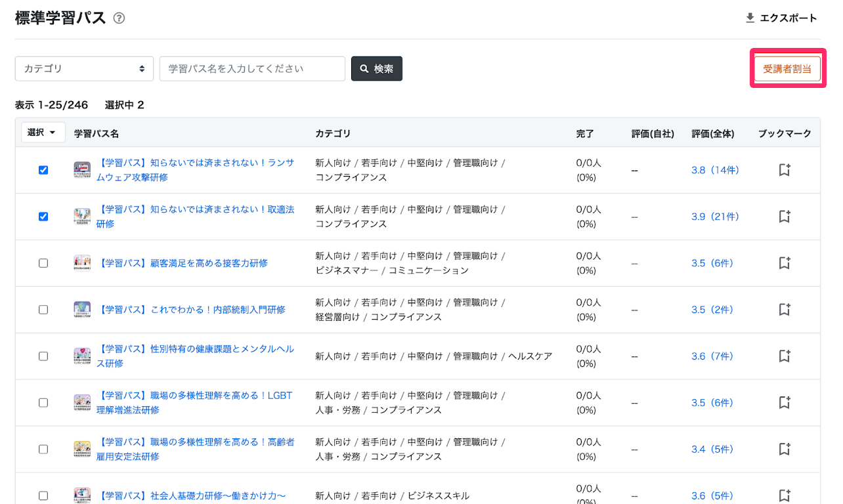Bookmark the 高齢者雇用安定法研修 learning path
This screenshot has height=504, width=843.
click(785, 450)
